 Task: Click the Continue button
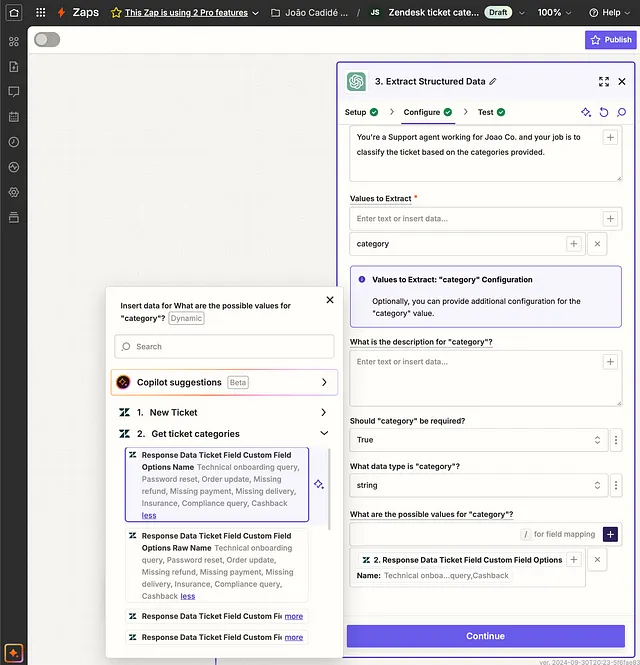(x=486, y=636)
